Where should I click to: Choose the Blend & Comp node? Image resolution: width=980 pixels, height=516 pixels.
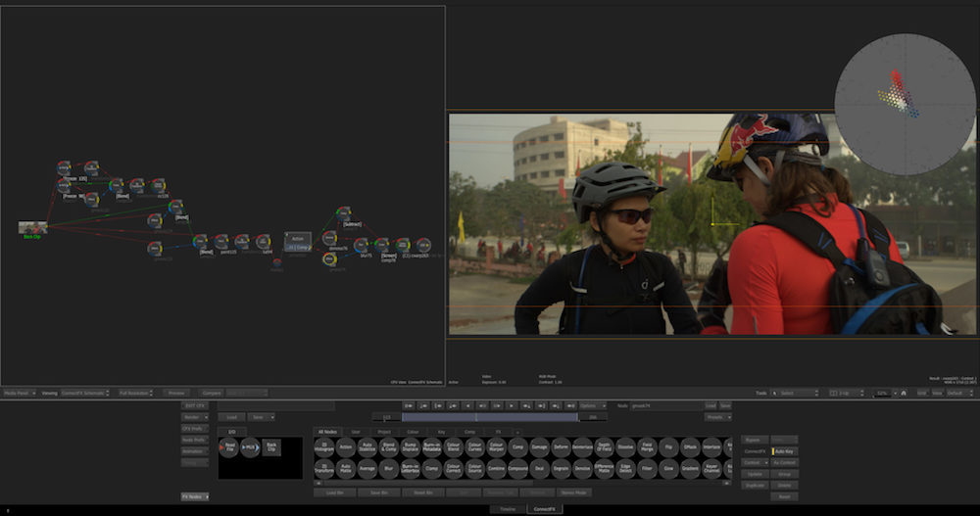(x=389, y=446)
